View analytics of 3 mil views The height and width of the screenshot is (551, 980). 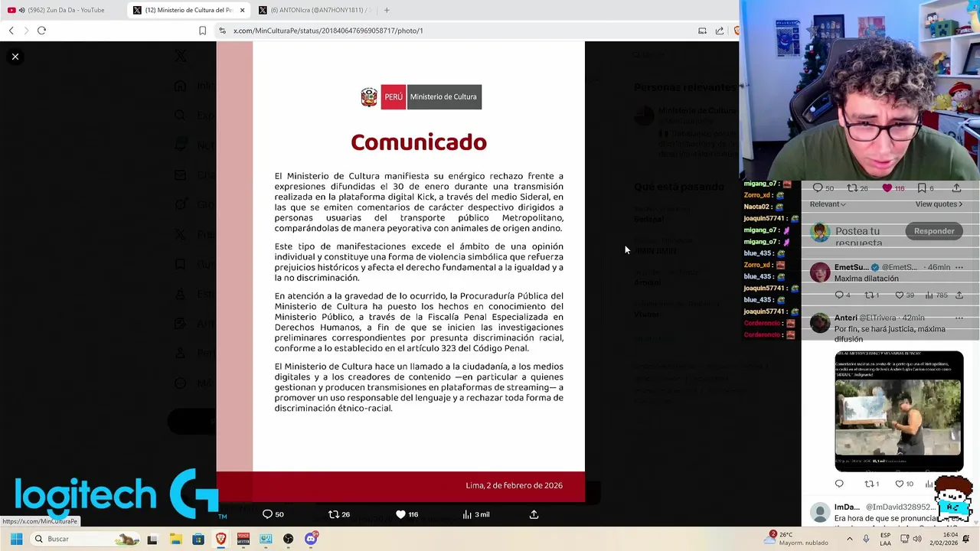(475, 514)
